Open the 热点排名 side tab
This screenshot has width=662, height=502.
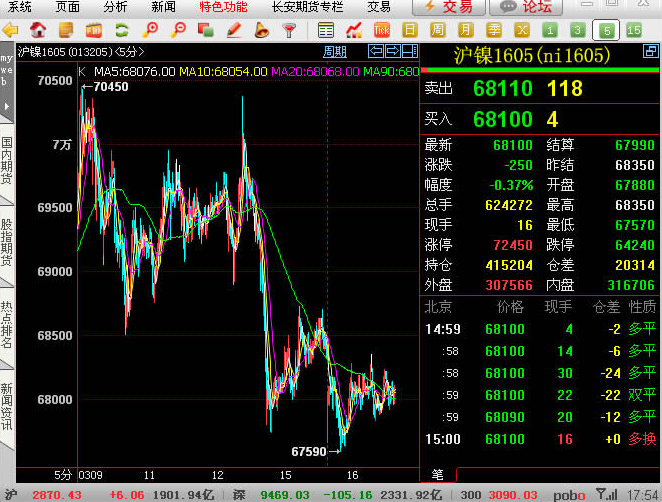pyautogui.click(x=6, y=324)
